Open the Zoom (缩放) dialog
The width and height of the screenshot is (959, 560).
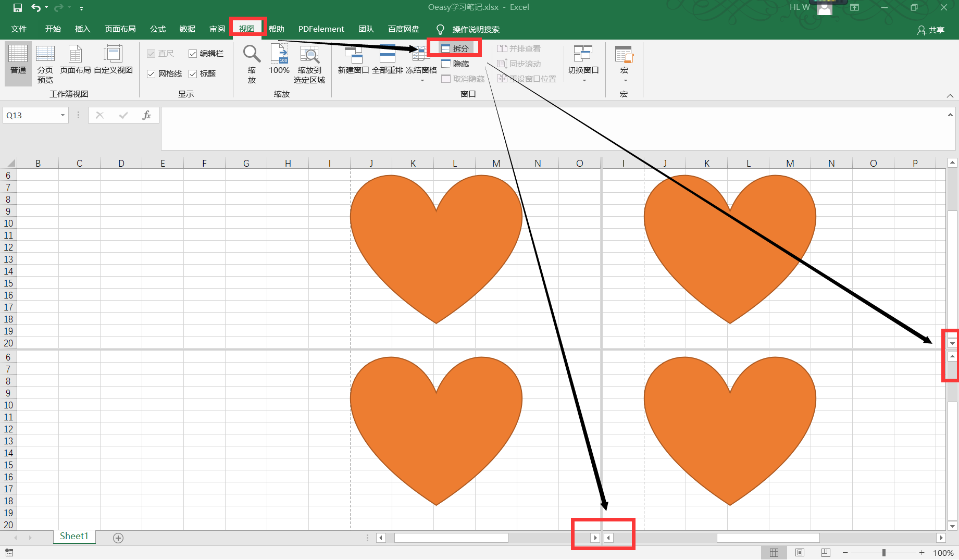pyautogui.click(x=252, y=64)
